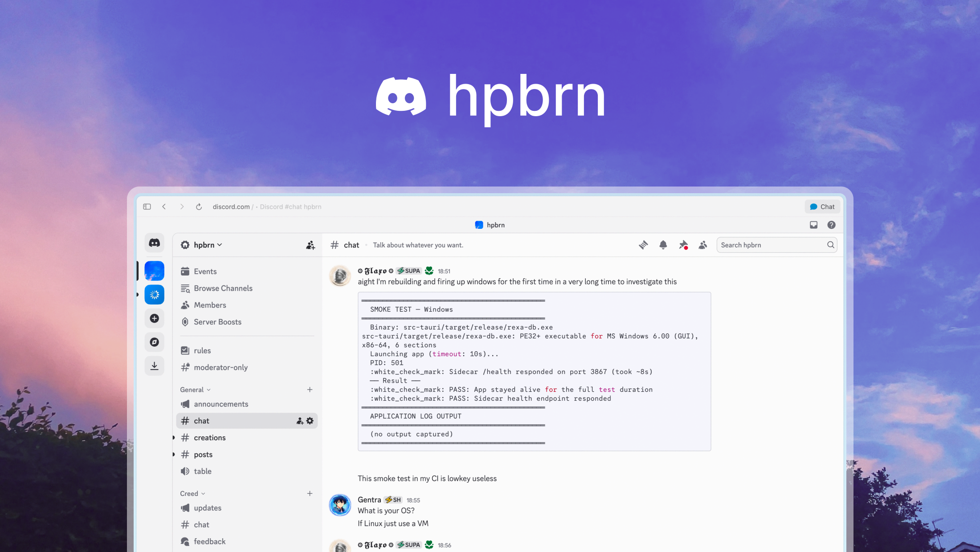This screenshot has width=980, height=552.
Task: Open Discord direct messages home
Action: [x=154, y=243]
